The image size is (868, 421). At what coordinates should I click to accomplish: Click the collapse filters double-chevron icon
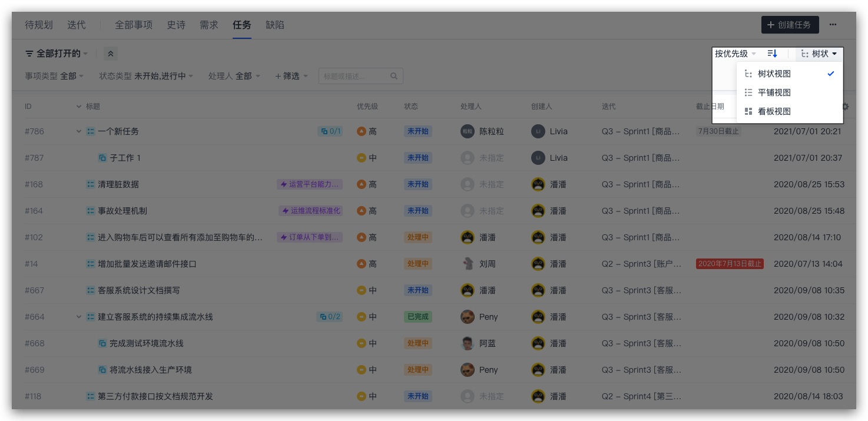pyautogui.click(x=111, y=54)
